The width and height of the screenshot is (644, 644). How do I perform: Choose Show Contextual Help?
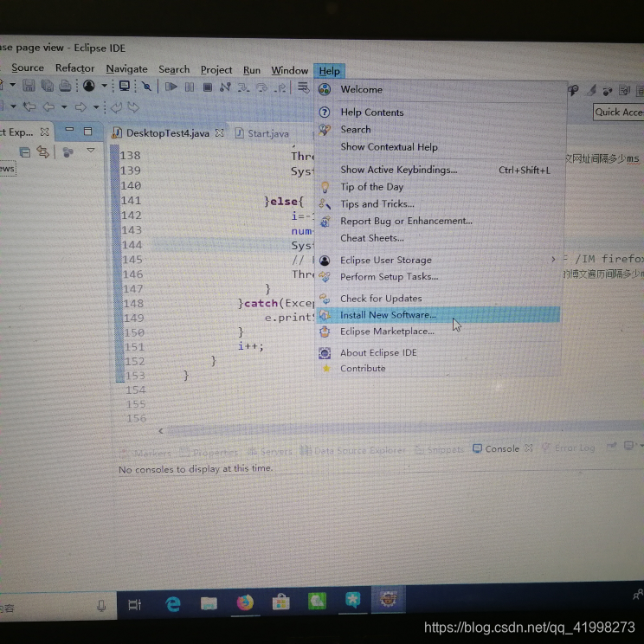[x=440, y=146]
